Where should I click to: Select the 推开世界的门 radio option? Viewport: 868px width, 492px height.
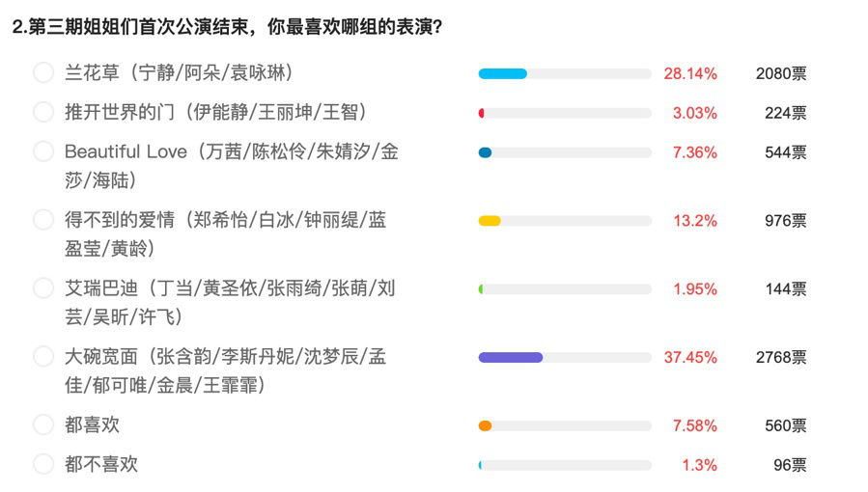point(43,112)
